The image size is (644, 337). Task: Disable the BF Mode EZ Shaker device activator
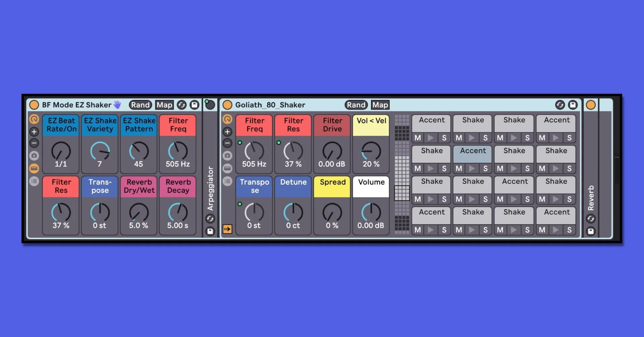click(x=34, y=105)
